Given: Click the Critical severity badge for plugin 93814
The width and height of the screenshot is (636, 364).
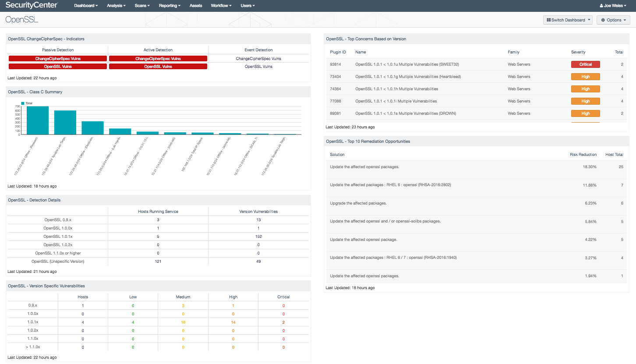Looking at the screenshot, I should pyautogui.click(x=585, y=64).
